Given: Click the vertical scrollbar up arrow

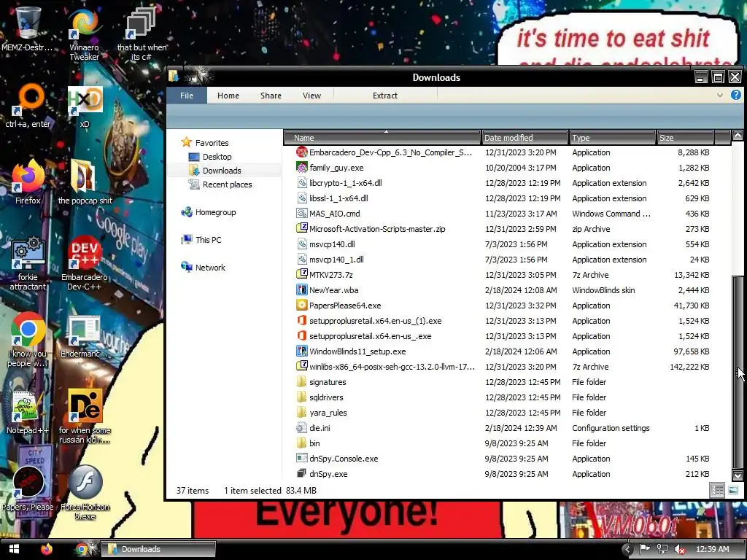Looking at the screenshot, I should [738, 136].
